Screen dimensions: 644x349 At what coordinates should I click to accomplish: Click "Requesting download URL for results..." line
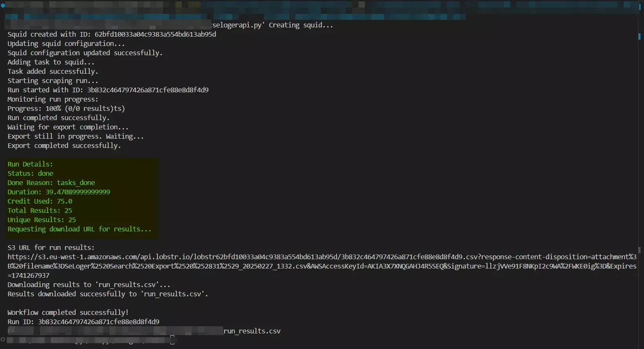[79, 229]
